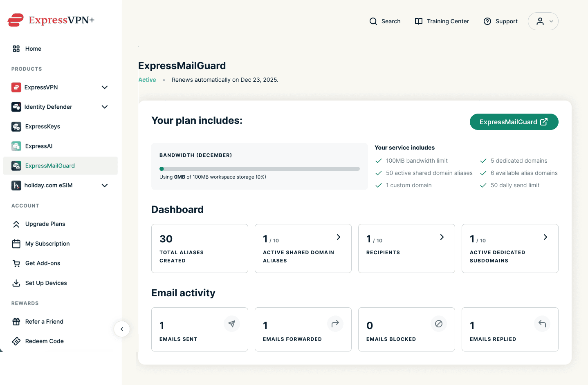588x385 pixels.
Task: Open the Recipients card chevron
Action: click(x=442, y=237)
